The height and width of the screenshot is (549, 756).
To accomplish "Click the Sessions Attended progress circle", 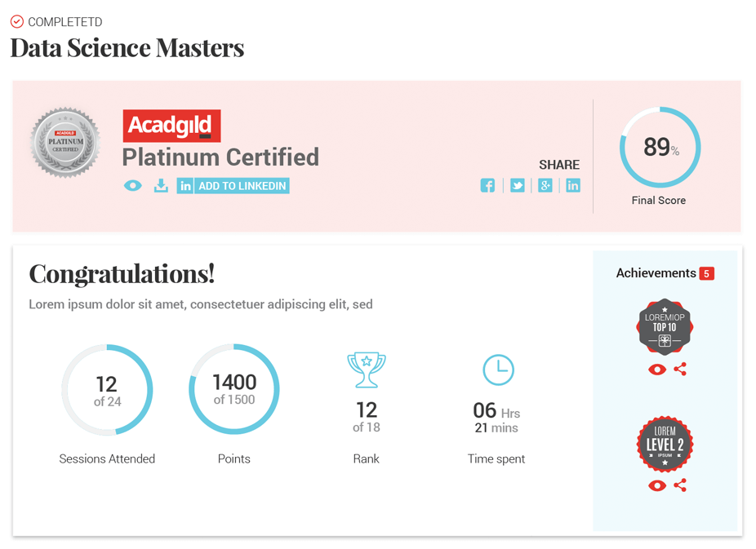I will coord(107,390).
